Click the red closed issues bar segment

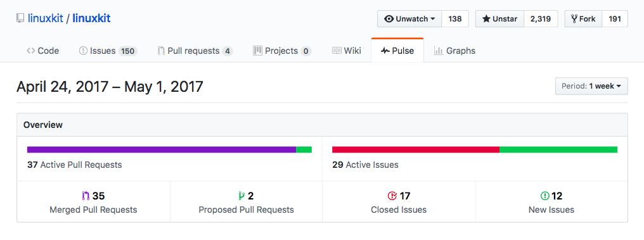pyautogui.click(x=416, y=149)
